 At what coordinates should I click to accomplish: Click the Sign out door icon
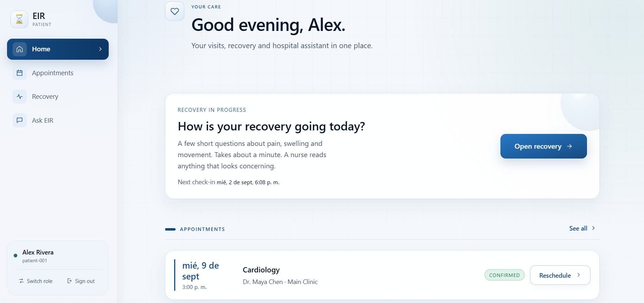[70, 281]
